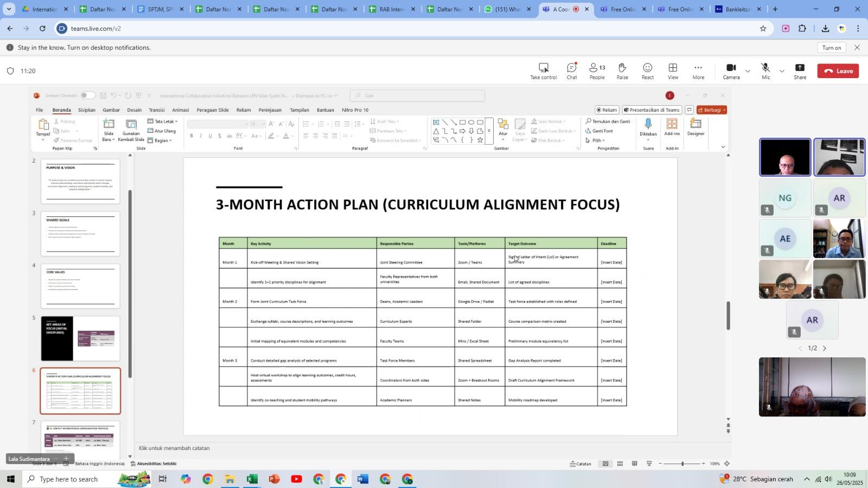Toggle the Camera on or off
868x488 pixels.
click(731, 70)
